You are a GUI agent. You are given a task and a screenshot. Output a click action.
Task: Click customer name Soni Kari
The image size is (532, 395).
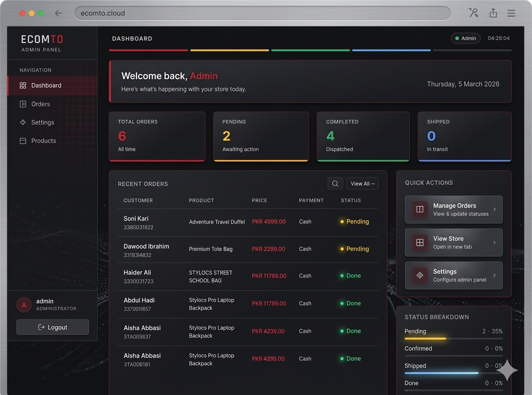136,219
